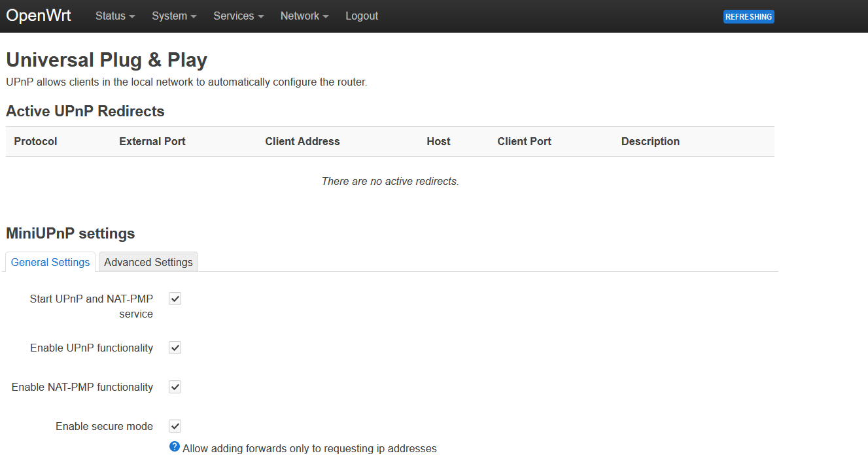
Task: Switch to the Advanced Settings tab
Action: 148,261
